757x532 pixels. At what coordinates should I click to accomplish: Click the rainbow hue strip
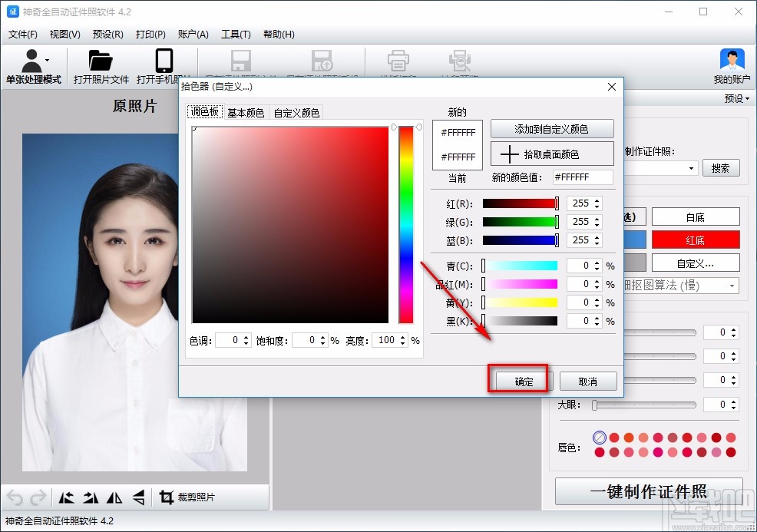click(406, 225)
